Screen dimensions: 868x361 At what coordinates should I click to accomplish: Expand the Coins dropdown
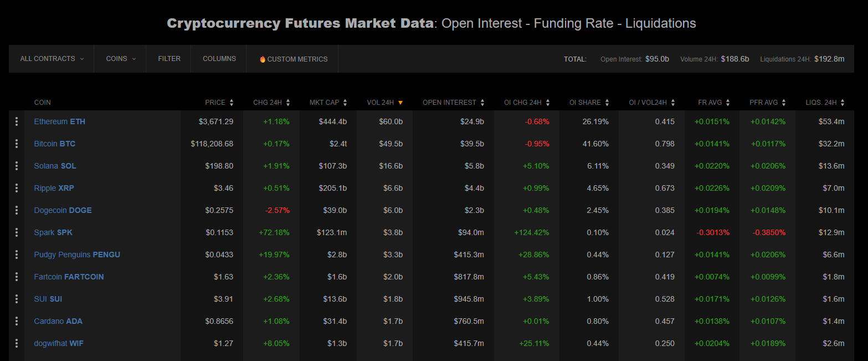(x=120, y=59)
